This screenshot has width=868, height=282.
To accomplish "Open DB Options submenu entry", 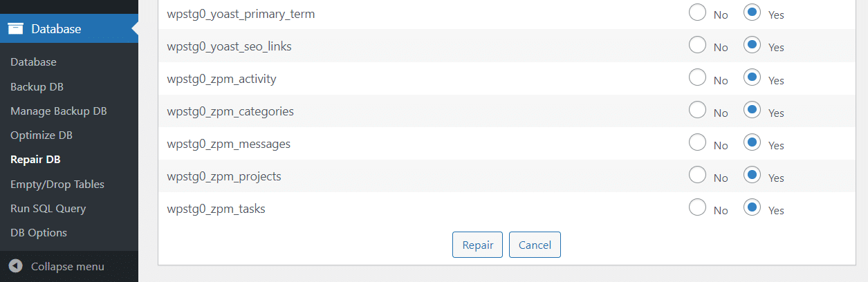I will [39, 232].
